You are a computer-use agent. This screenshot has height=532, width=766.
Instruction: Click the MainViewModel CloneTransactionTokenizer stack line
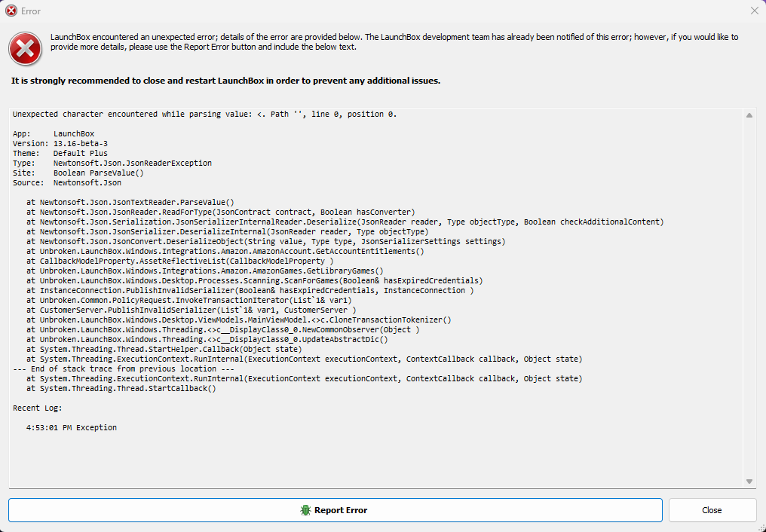pyautogui.click(x=239, y=320)
